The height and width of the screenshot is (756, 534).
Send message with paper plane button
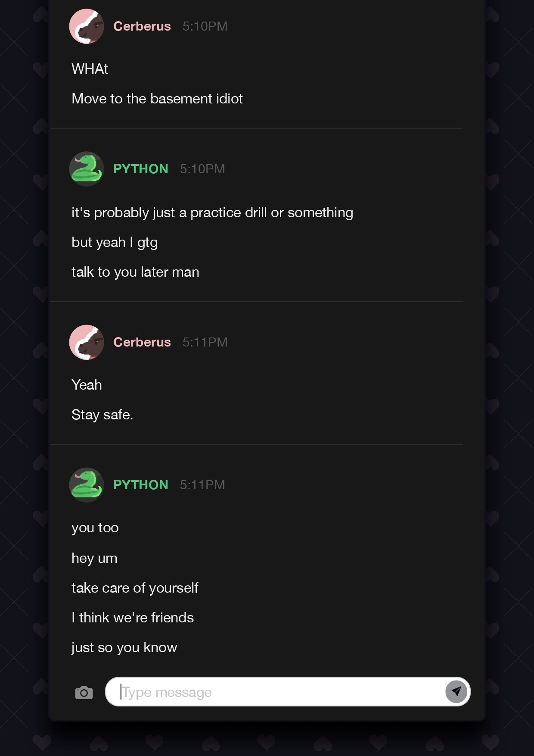click(456, 692)
